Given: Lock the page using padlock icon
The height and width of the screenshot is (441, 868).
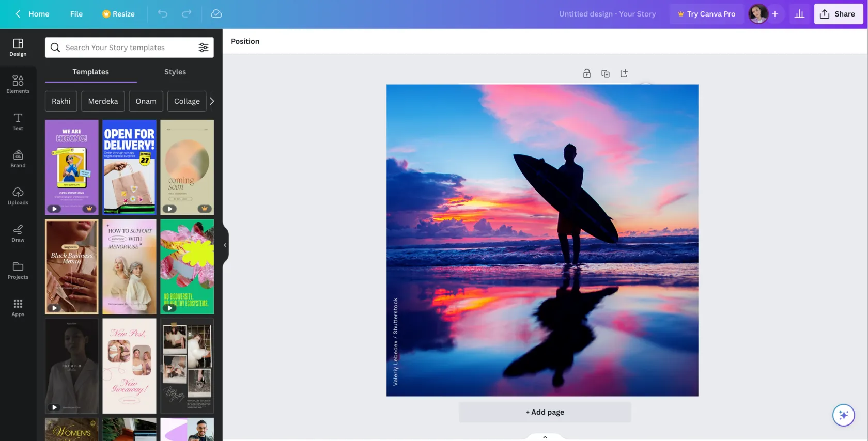Looking at the screenshot, I should pyautogui.click(x=587, y=74).
